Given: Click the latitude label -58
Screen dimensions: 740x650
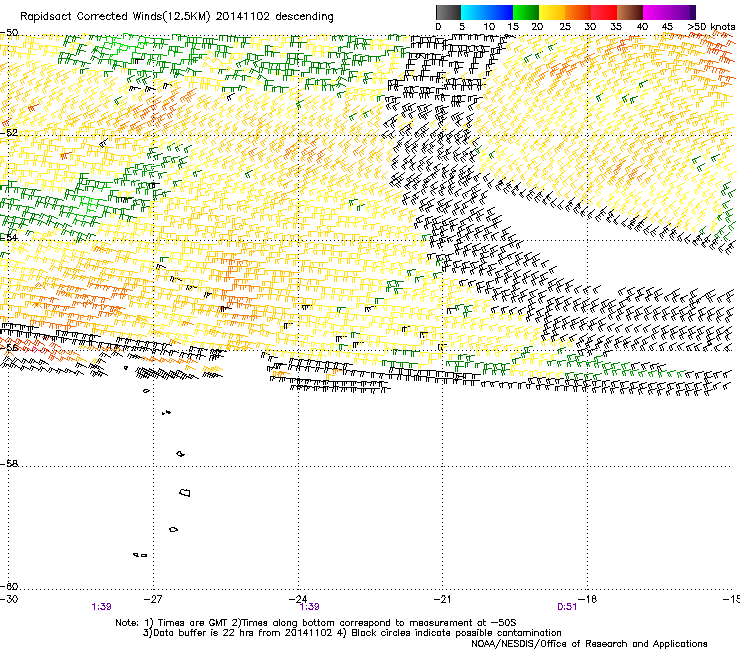Looking at the screenshot, I should (9, 464).
